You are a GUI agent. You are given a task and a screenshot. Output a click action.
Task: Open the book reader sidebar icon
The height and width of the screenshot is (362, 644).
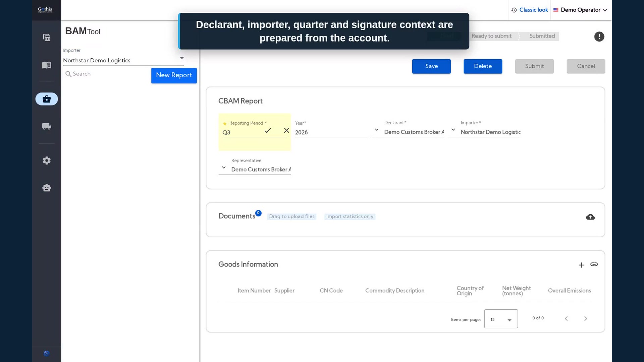point(47,65)
